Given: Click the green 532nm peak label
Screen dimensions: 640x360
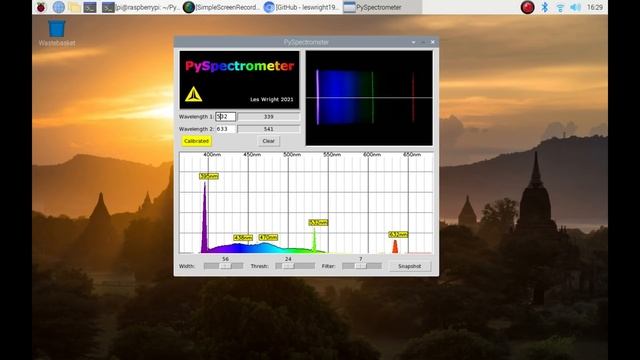Looking at the screenshot, I should point(318,222).
